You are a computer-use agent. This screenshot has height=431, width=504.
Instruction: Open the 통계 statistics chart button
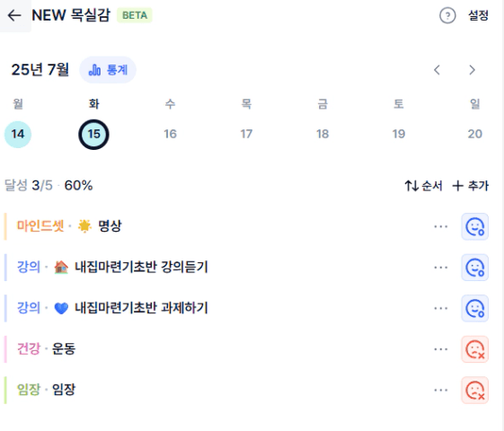click(x=108, y=70)
